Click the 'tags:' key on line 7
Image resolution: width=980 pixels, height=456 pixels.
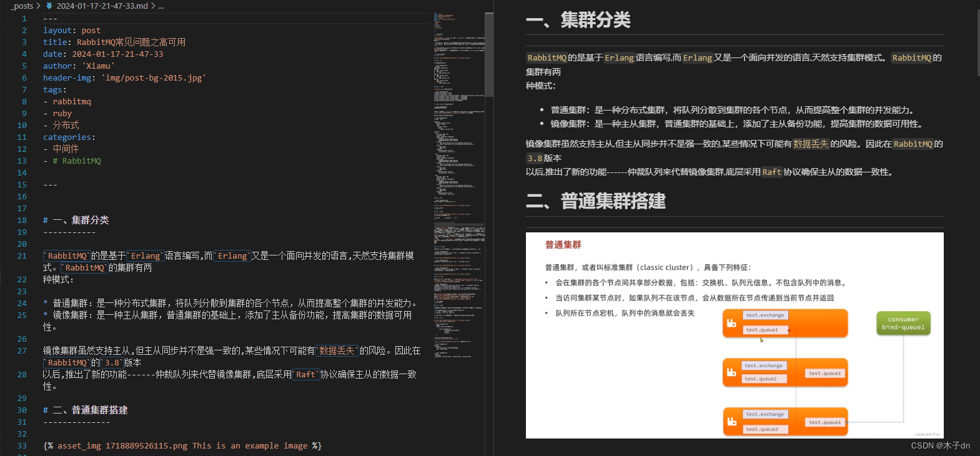(x=55, y=89)
